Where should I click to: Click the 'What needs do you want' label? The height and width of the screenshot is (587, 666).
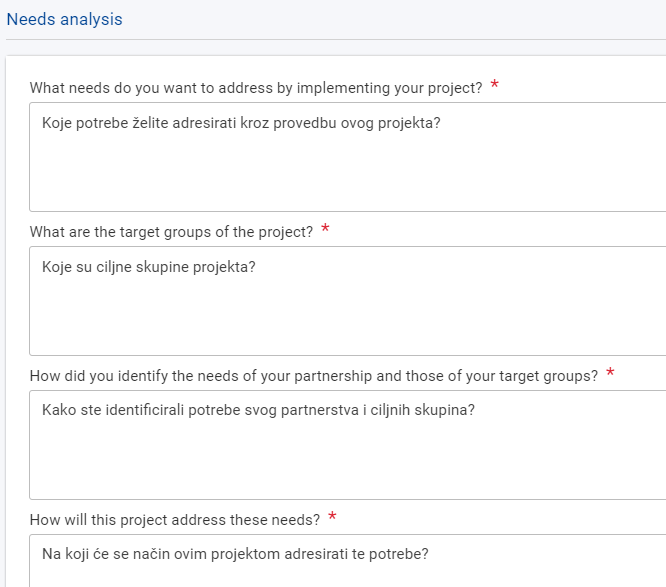(x=256, y=88)
